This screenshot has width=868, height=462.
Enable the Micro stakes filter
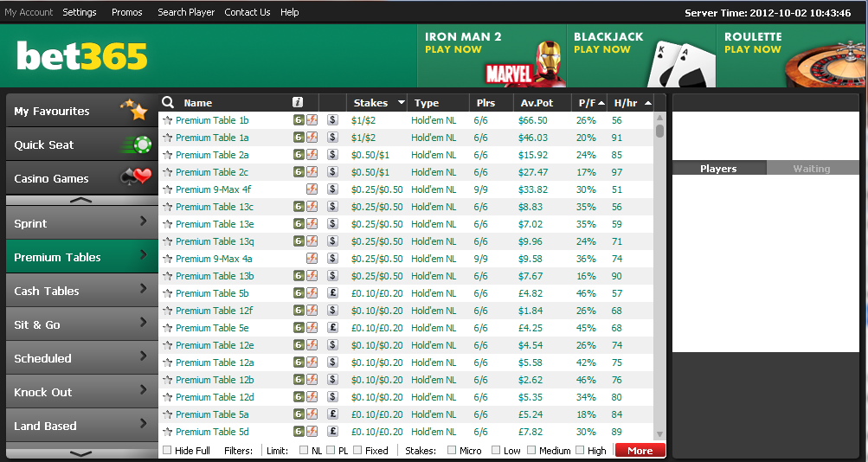(452, 450)
